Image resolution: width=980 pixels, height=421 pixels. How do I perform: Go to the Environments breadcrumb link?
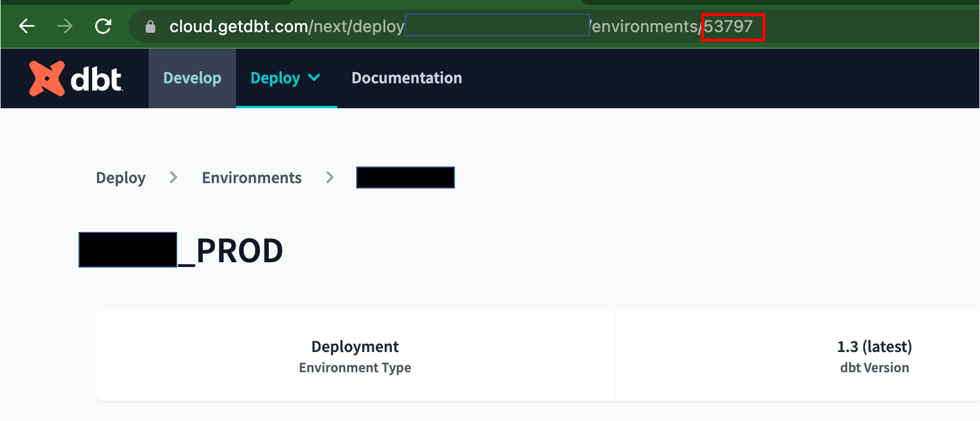coord(252,178)
